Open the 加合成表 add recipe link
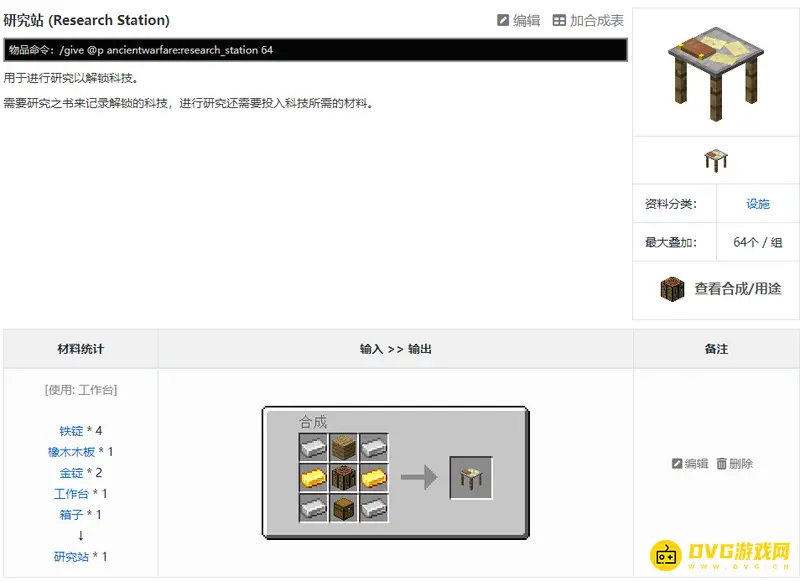800x581 pixels. pyautogui.click(x=588, y=20)
